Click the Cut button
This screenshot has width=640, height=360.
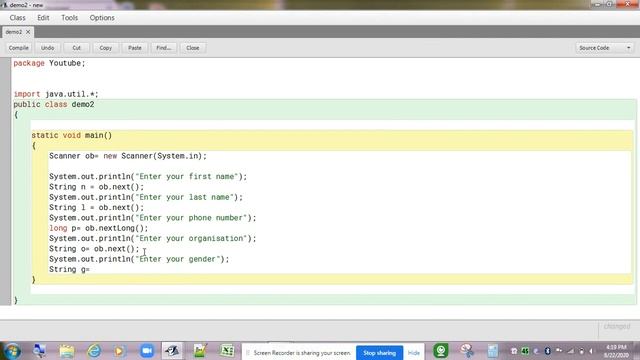point(76,48)
